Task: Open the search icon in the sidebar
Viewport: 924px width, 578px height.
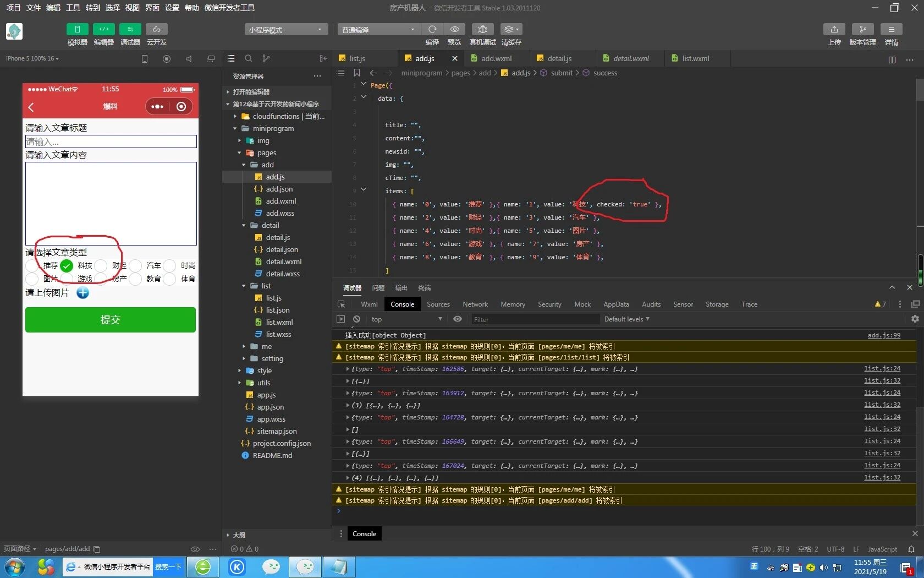Action: (x=249, y=58)
